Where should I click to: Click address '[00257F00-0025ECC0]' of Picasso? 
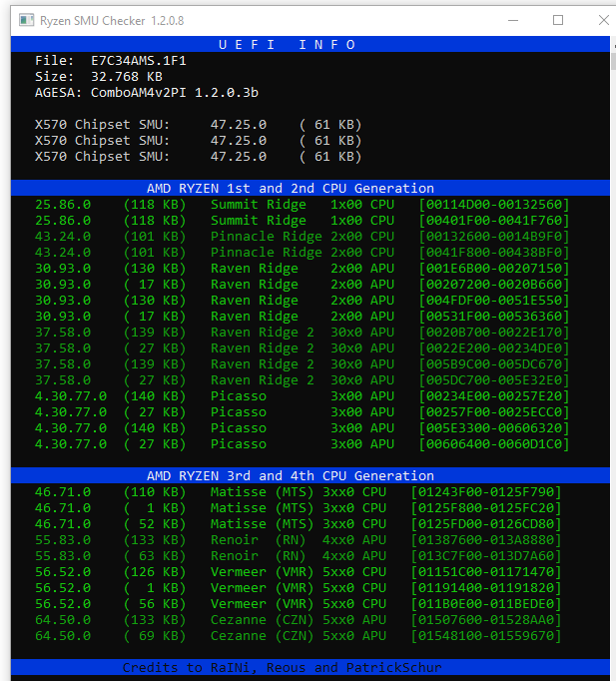[494, 412]
